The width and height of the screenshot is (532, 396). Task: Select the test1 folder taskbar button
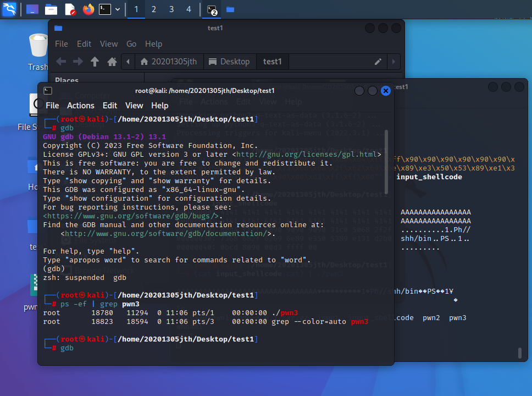coord(230,9)
